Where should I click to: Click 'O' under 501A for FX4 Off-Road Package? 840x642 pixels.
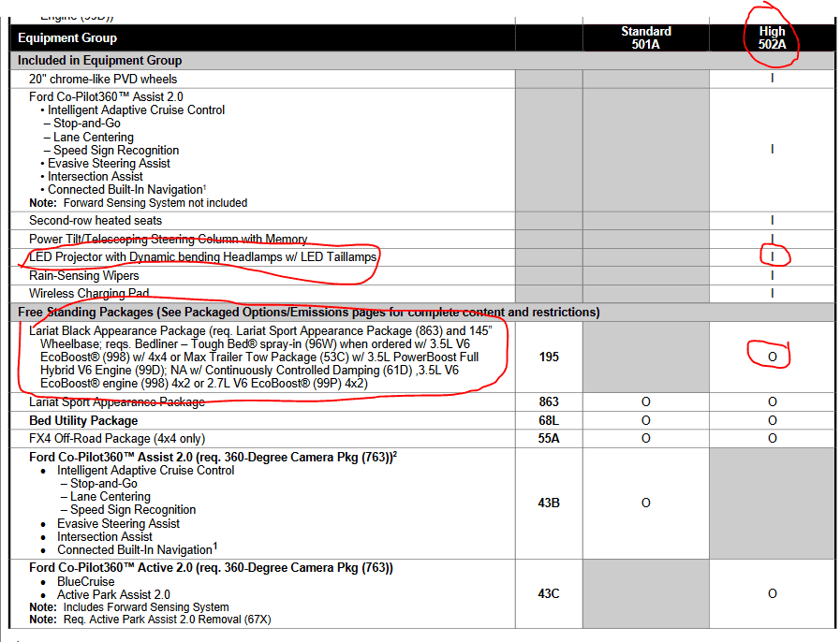(645, 439)
